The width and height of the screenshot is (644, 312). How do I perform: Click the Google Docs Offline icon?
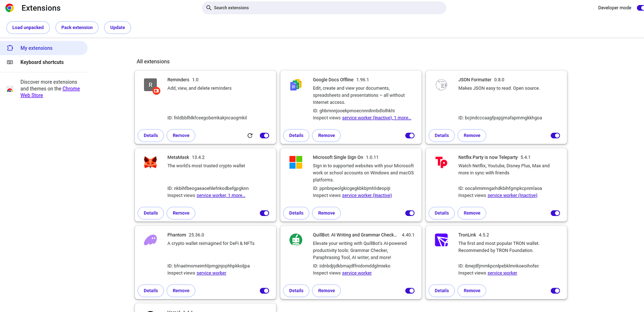tap(296, 85)
